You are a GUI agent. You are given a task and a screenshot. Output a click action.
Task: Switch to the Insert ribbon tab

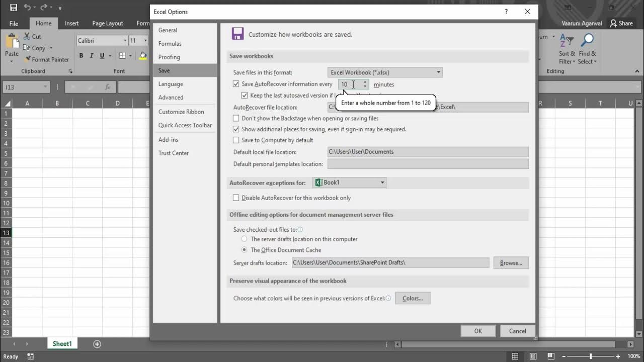pos(72,23)
